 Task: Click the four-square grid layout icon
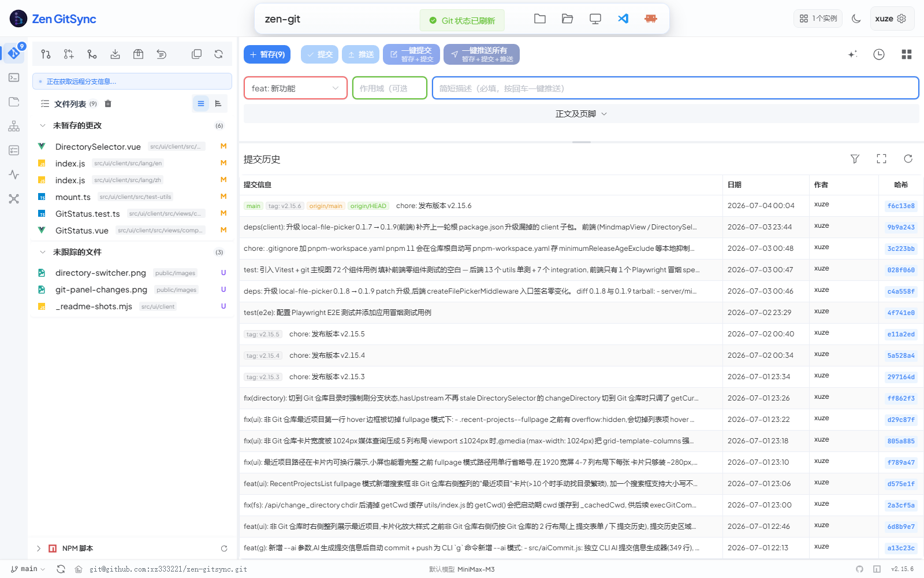coord(907,54)
